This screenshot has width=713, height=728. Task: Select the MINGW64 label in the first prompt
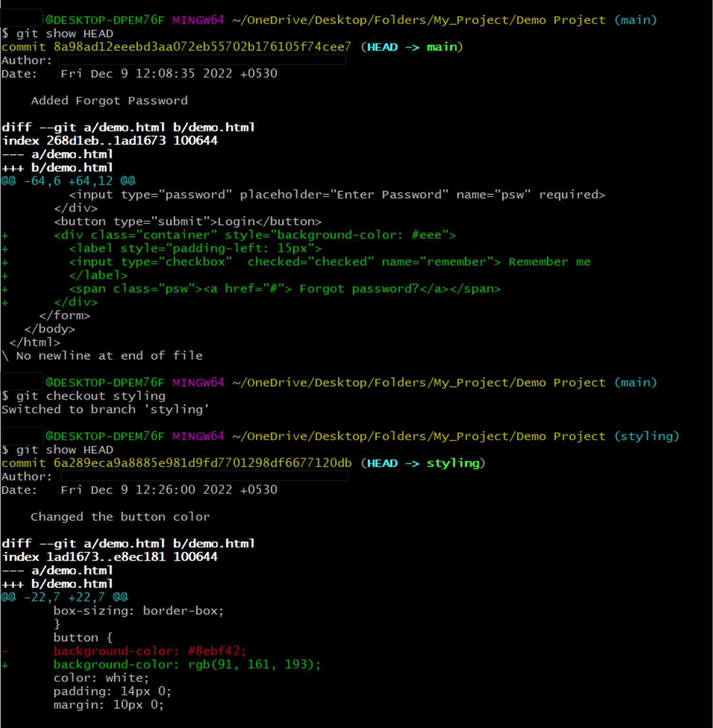pos(197,20)
